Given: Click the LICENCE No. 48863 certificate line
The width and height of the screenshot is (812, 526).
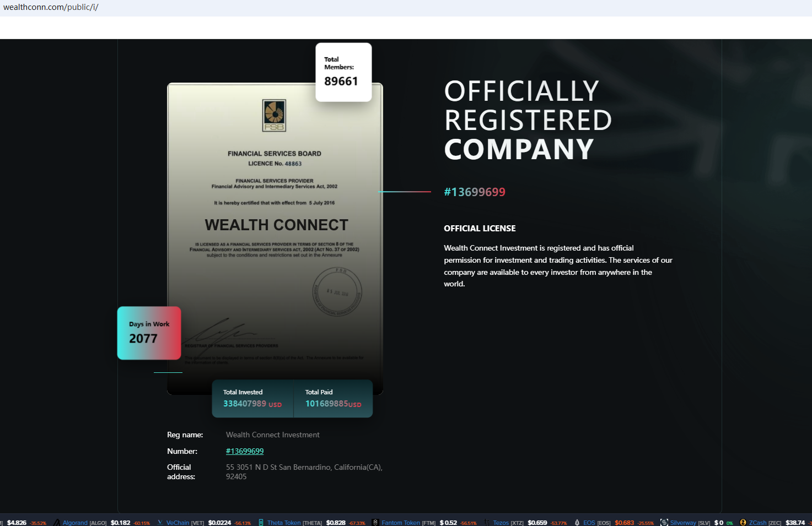Looking at the screenshot, I should [x=275, y=164].
